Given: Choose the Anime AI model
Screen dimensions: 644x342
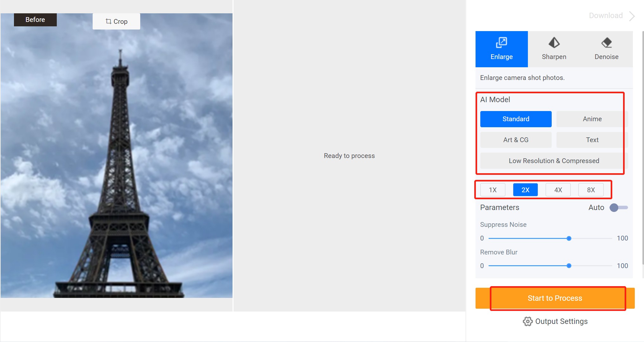Looking at the screenshot, I should 592,119.
